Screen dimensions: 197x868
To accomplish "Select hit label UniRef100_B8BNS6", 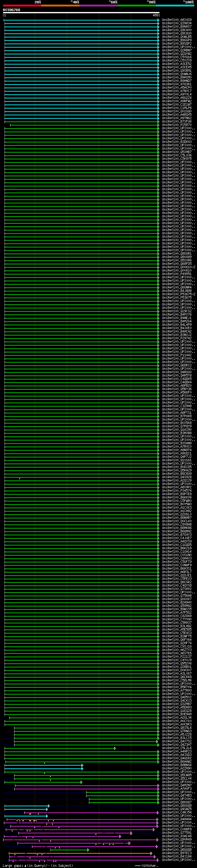I will 177,765.
